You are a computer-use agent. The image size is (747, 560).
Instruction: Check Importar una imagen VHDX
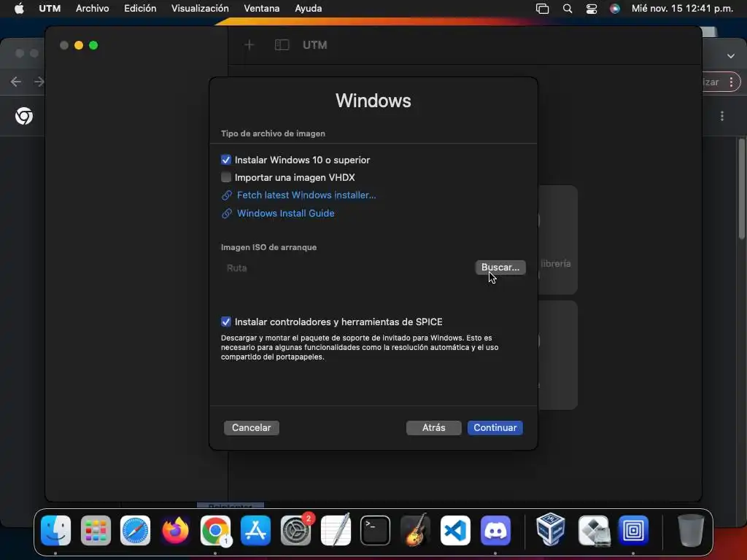[226, 177]
